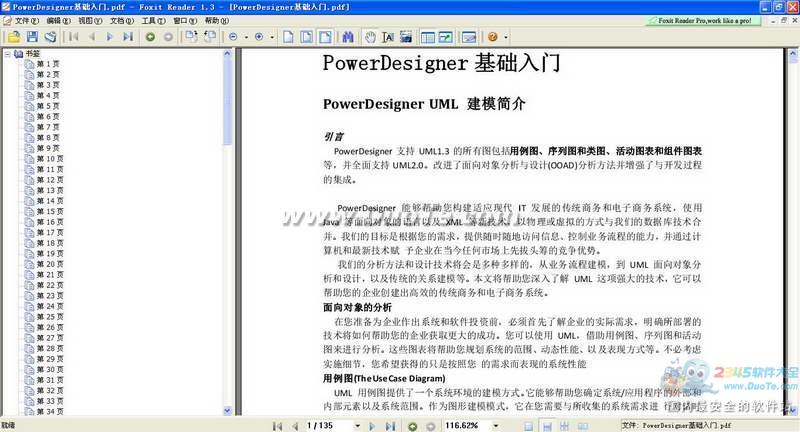Click the bookmarks panel vertical scrollbar thumb
The height and width of the screenshot is (432, 800).
click(228, 101)
